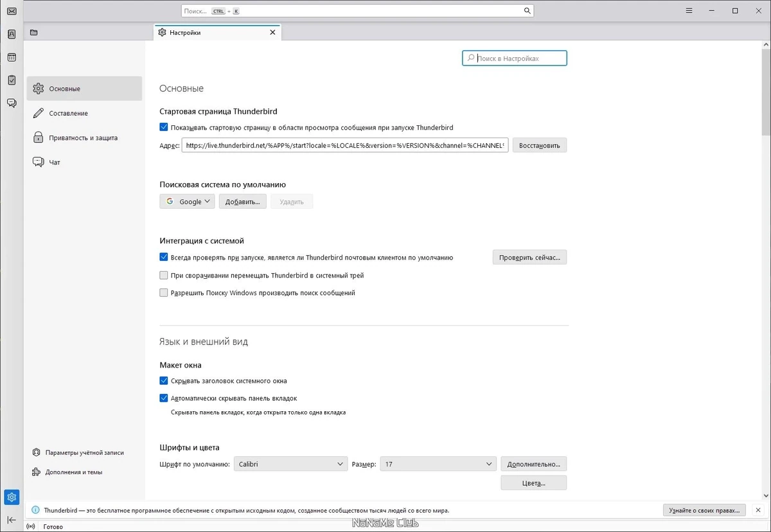This screenshot has height=532, width=771.
Task: Click the Дополнительно... fonts button
Action: (x=534, y=464)
